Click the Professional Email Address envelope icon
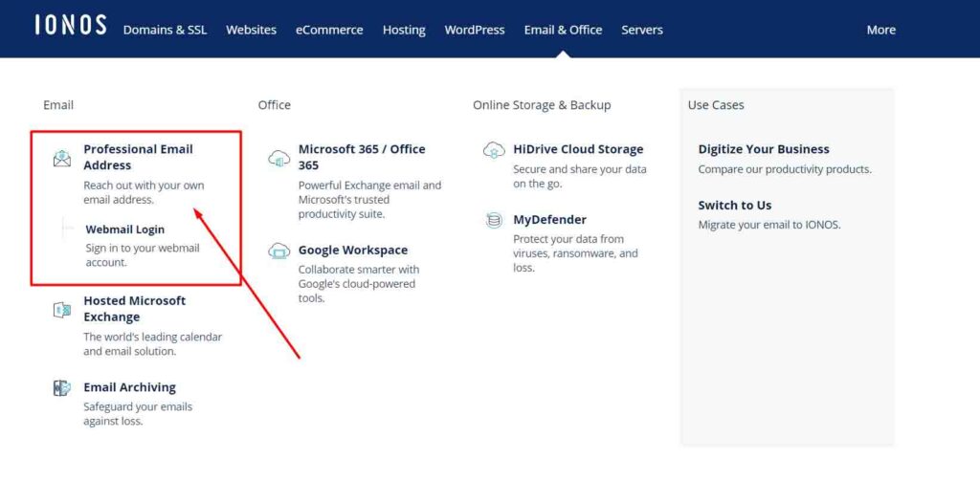Viewport: 980px width, 481px height. coord(62,158)
